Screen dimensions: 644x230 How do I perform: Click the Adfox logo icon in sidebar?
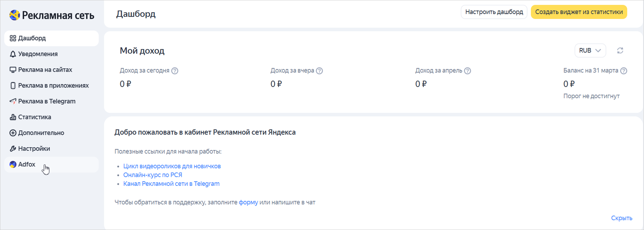13,164
